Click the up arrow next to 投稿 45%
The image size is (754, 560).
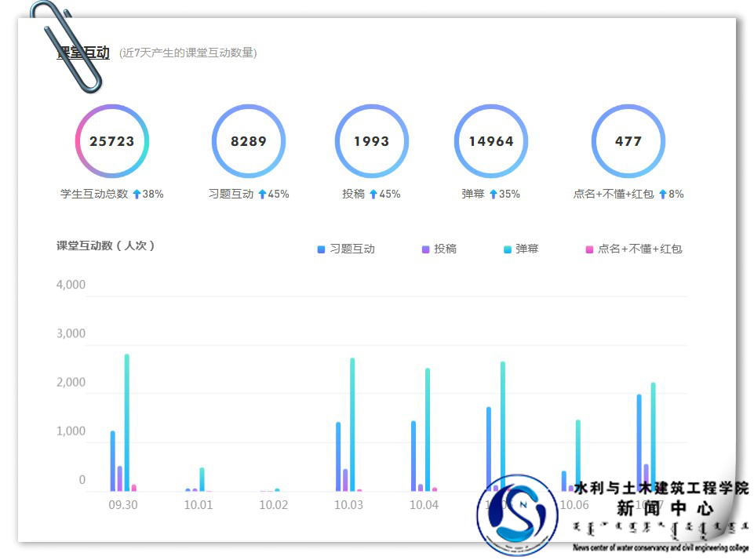pyautogui.click(x=373, y=194)
